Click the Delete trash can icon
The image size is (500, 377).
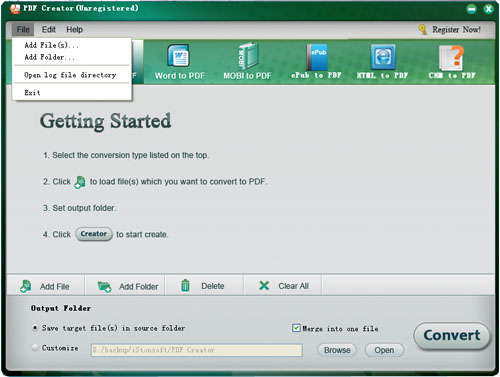(185, 286)
